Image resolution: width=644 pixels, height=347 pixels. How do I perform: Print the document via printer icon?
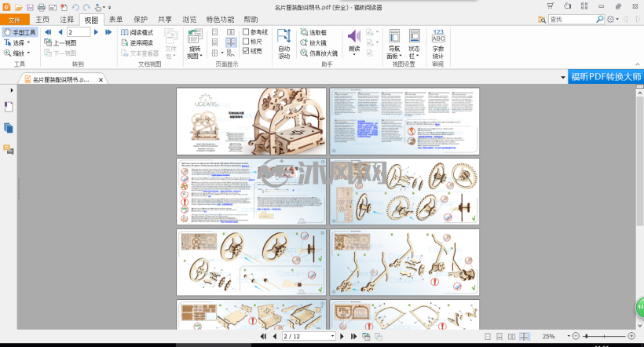coord(41,7)
